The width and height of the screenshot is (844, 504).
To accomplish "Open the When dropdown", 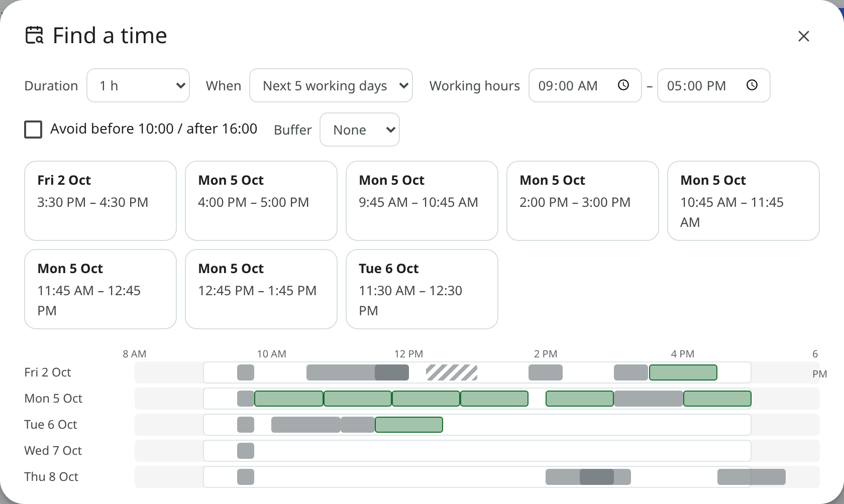I will click(331, 85).
